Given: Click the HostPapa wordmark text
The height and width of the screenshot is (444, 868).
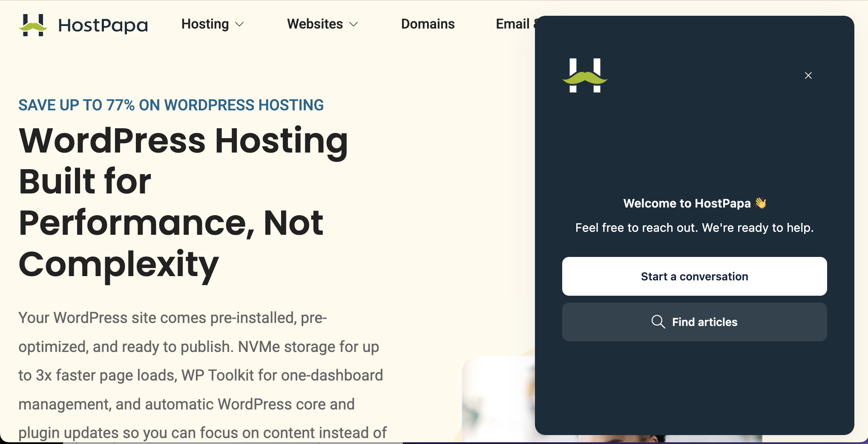Looking at the screenshot, I should (103, 26).
